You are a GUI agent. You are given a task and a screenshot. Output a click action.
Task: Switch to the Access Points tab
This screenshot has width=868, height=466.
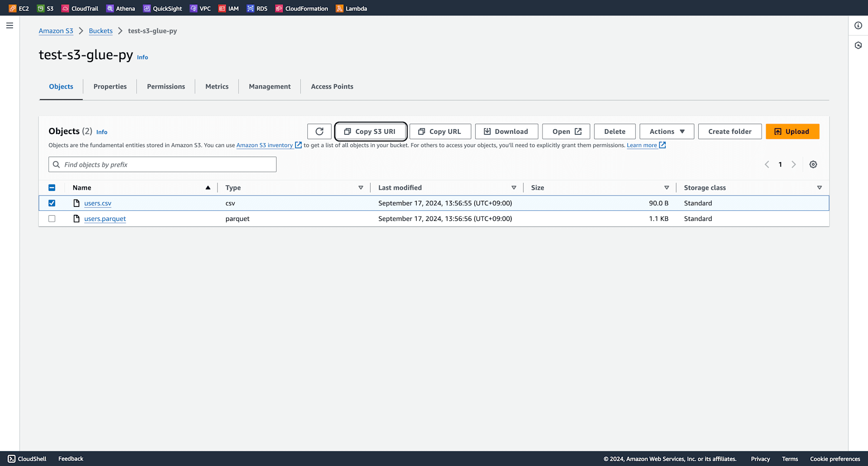pyautogui.click(x=332, y=86)
